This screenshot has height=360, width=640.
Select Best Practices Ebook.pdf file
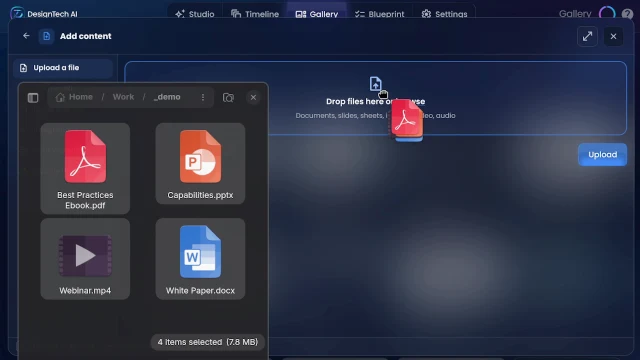point(85,169)
